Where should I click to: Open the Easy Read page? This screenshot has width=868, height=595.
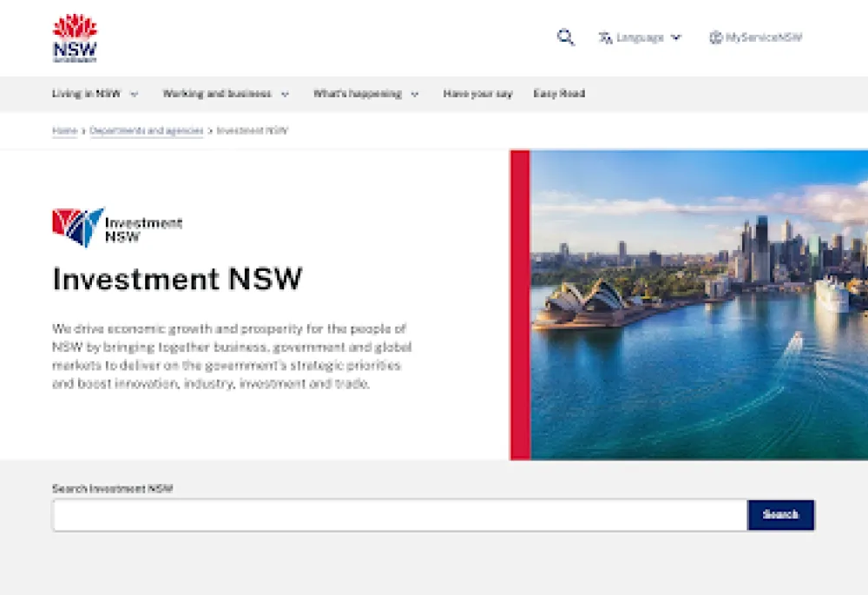pyautogui.click(x=559, y=94)
